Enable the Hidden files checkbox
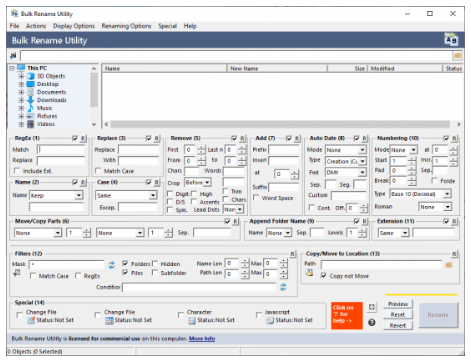Screen dimensions: 471x364 point(155,263)
